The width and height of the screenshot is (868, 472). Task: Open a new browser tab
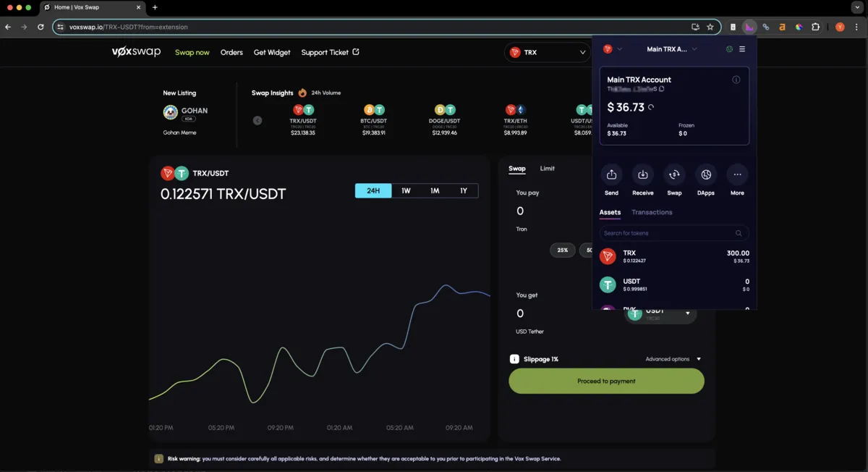pos(155,7)
